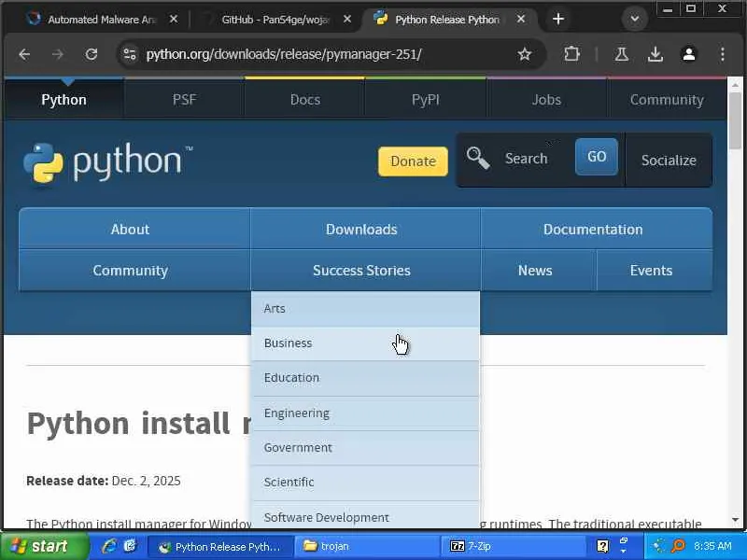Image resolution: width=747 pixels, height=560 pixels.
Task: Choose Scientific in Success Stories dropdown
Action: click(365, 483)
